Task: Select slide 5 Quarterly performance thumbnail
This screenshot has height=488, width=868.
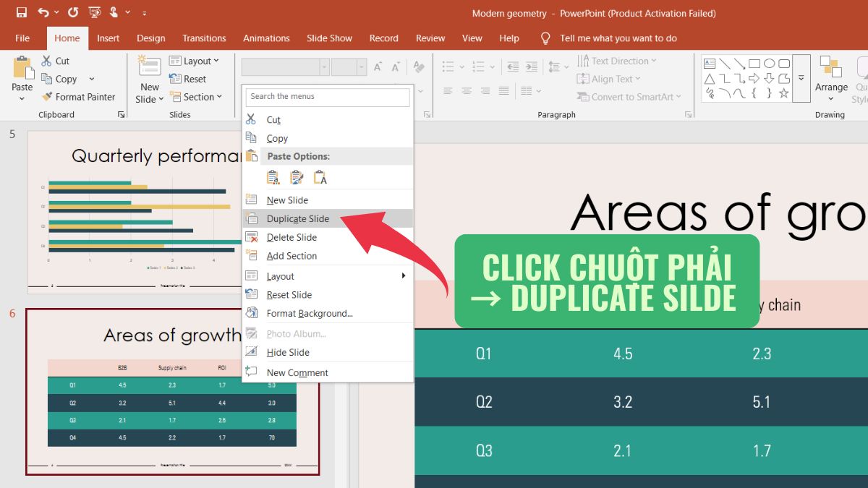Action: (134, 212)
